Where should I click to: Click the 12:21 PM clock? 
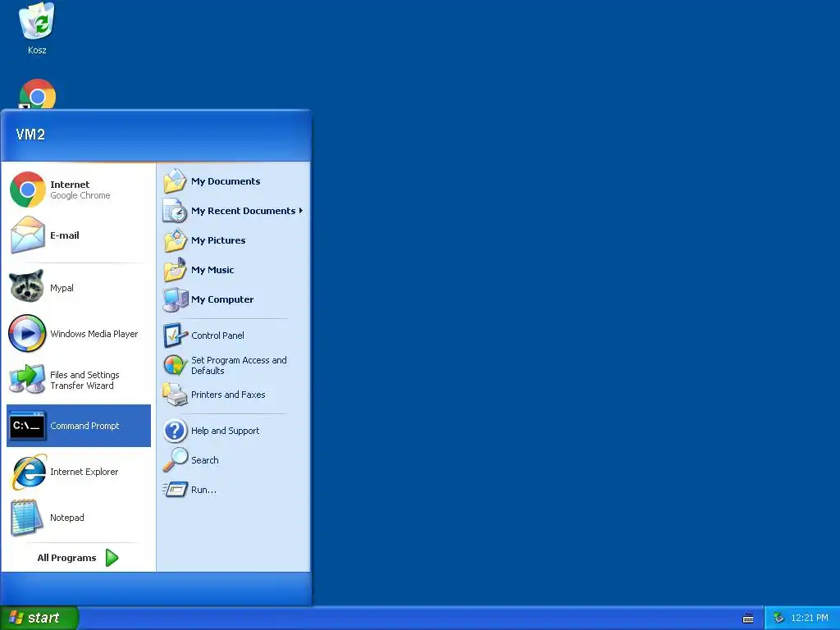(809, 618)
